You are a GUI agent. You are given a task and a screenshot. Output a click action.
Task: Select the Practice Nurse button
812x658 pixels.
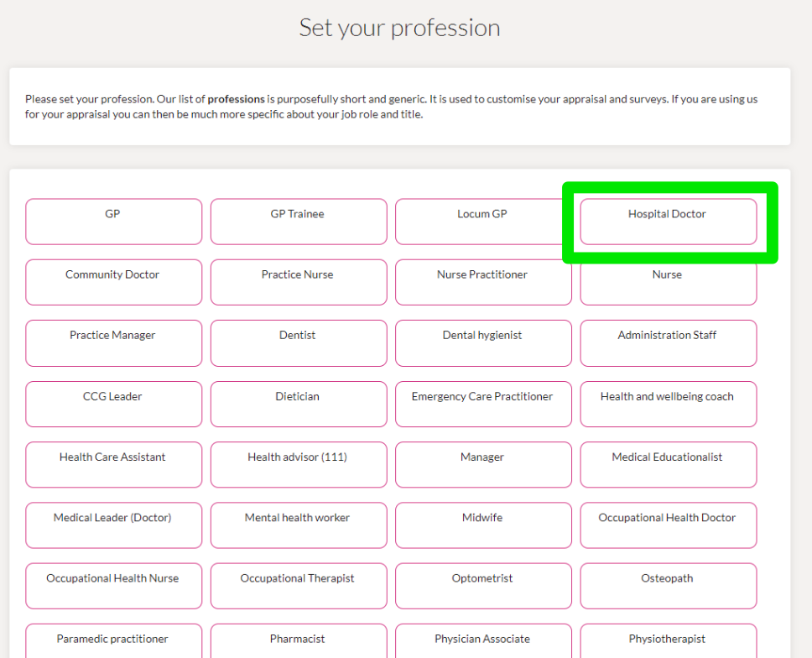point(299,282)
